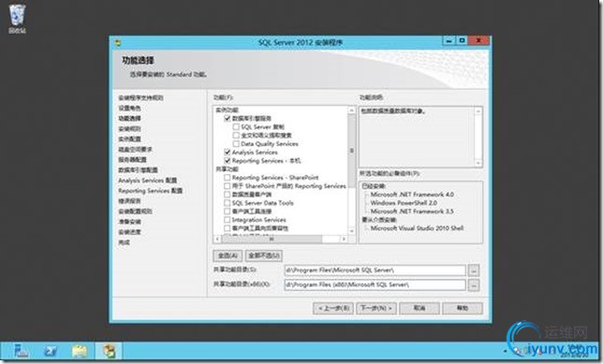The width and height of the screenshot is (603, 364).
Task: Click the feature description scroll down arrow
Action: tap(478, 163)
